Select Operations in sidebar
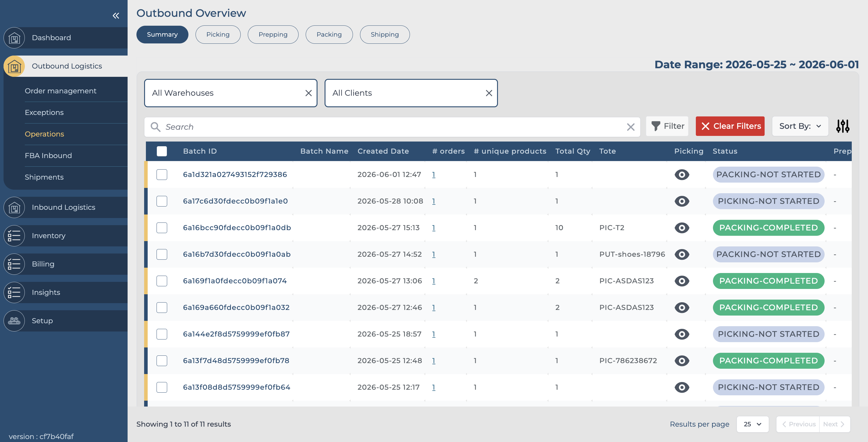 45,134
